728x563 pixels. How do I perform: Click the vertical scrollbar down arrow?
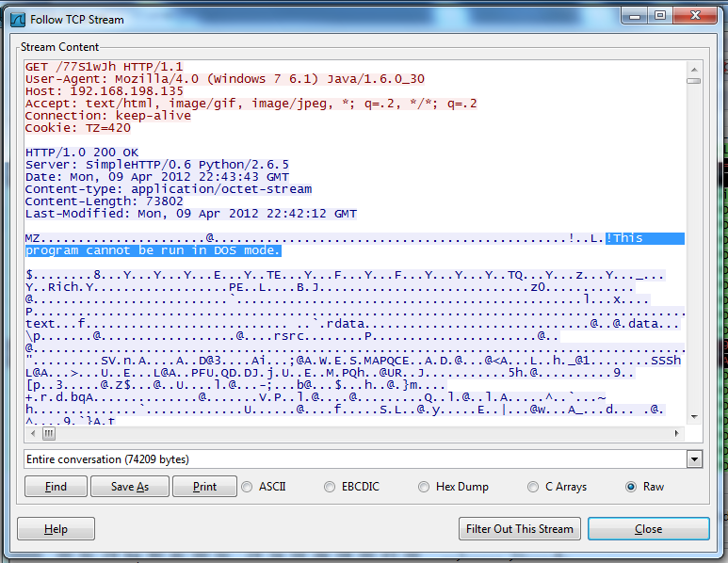pyautogui.click(x=695, y=417)
